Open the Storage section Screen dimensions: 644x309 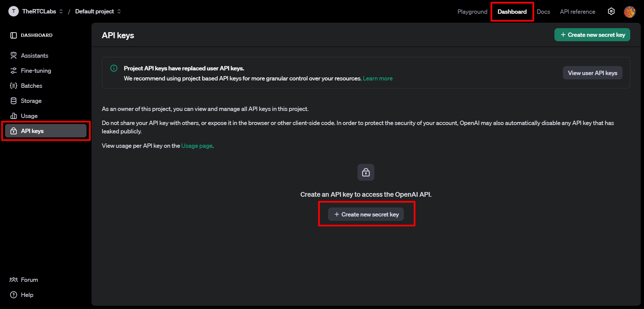tap(31, 101)
